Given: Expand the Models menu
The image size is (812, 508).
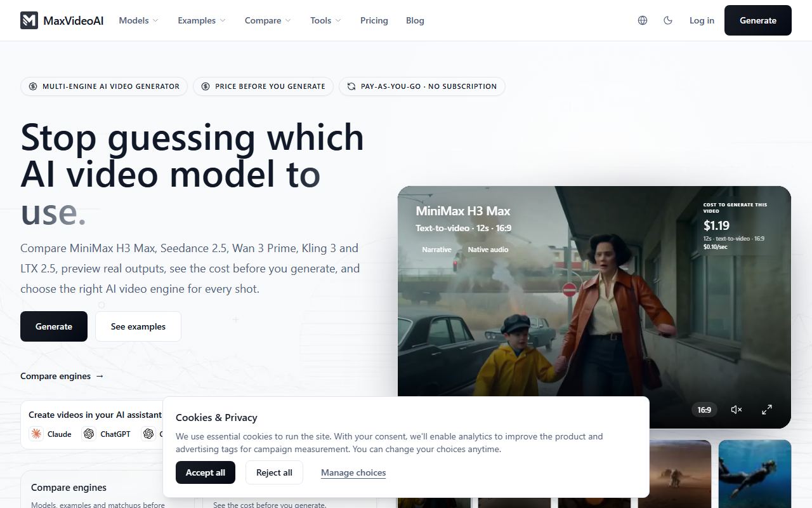Looking at the screenshot, I should (139, 20).
